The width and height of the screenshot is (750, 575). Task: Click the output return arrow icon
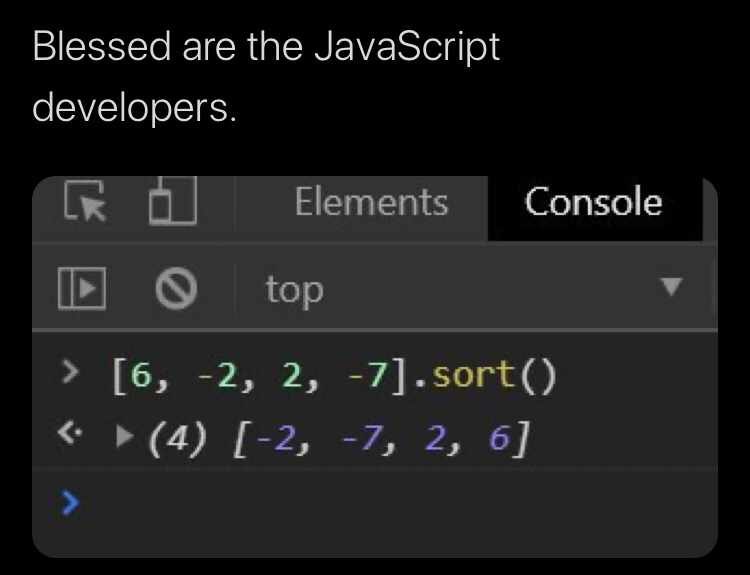pos(70,434)
